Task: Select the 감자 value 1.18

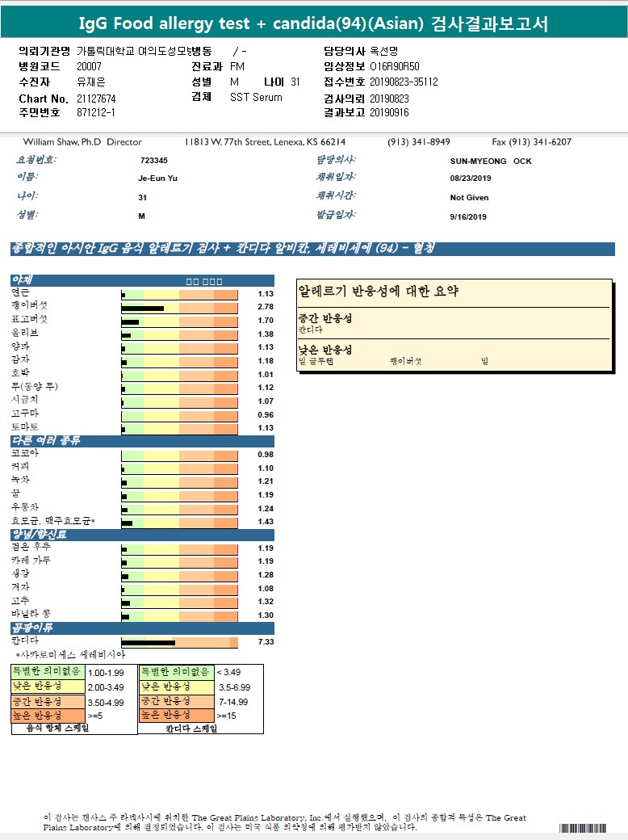Action: 266,361
